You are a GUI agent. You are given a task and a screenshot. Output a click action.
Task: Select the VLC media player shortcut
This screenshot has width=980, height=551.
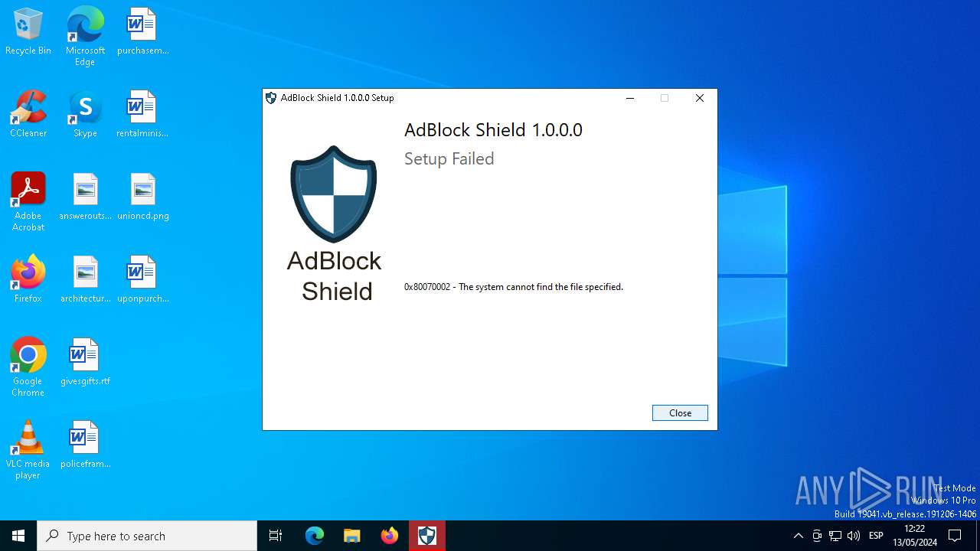click(28, 450)
